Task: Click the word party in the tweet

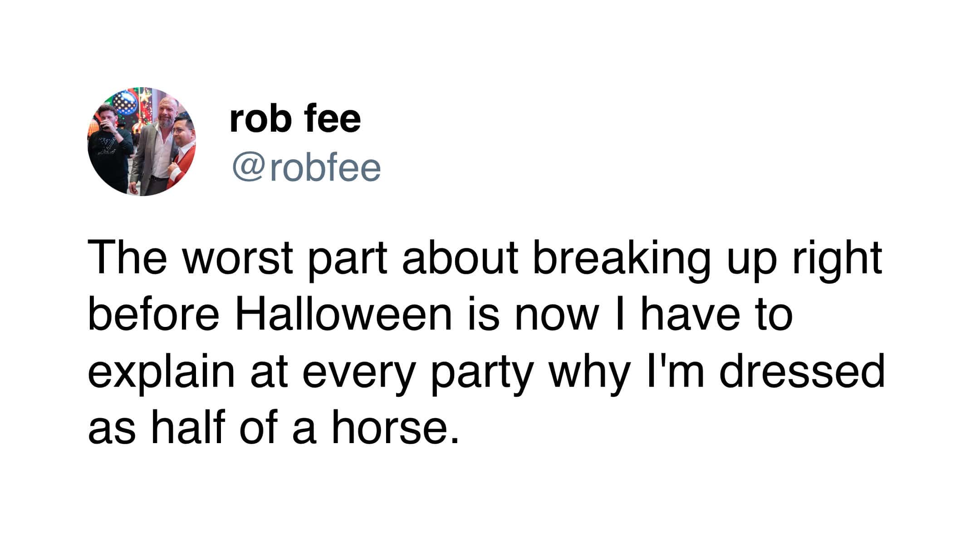Action: 481,372
